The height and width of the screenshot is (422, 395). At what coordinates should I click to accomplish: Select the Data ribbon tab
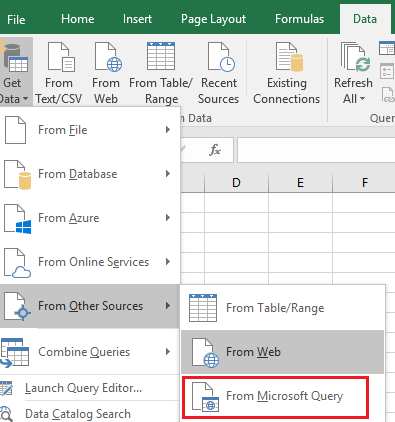click(x=365, y=19)
